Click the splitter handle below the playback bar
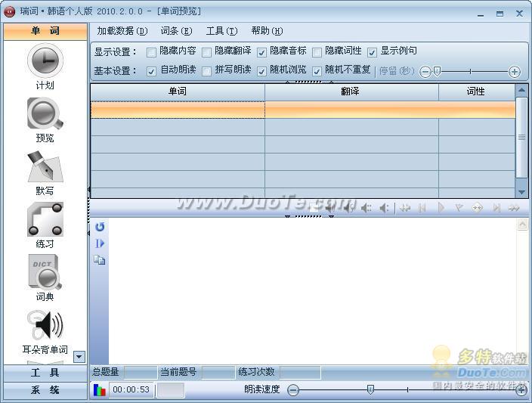This screenshot has height=403, width=532. pyautogui.click(x=309, y=216)
